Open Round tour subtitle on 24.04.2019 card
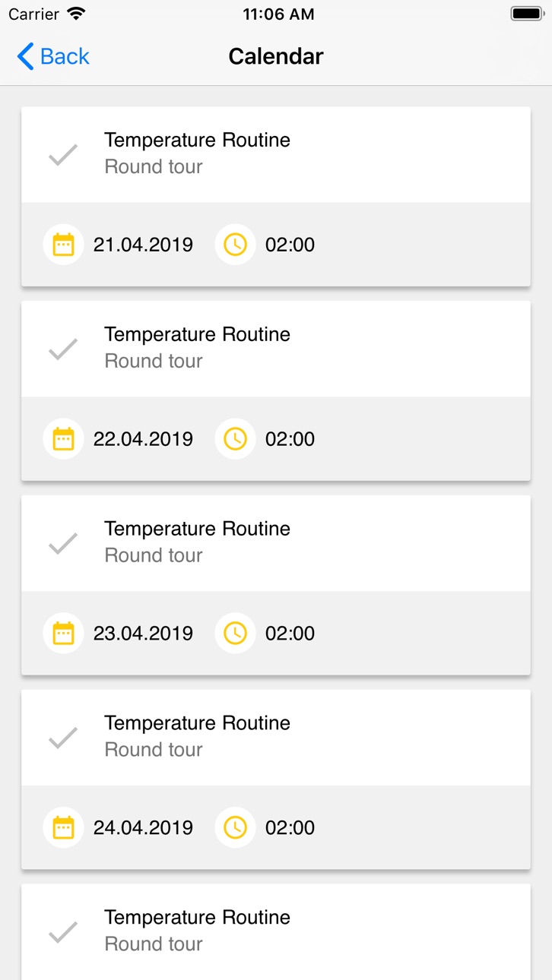 pyautogui.click(x=154, y=749)
